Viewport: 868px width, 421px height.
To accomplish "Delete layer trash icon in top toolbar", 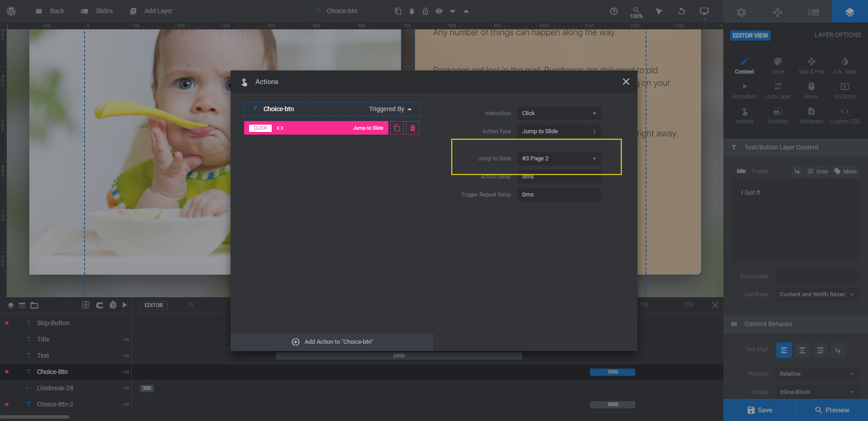I will 411,11.
